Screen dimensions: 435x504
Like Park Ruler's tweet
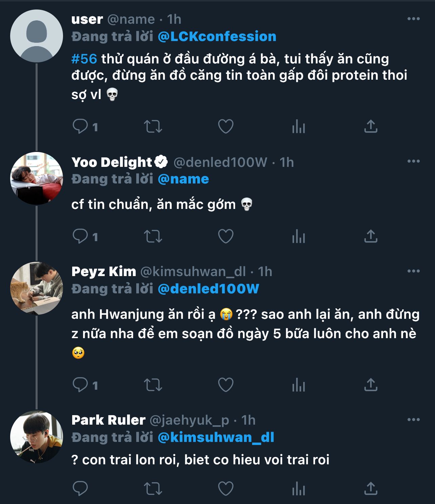coord(226,489)
